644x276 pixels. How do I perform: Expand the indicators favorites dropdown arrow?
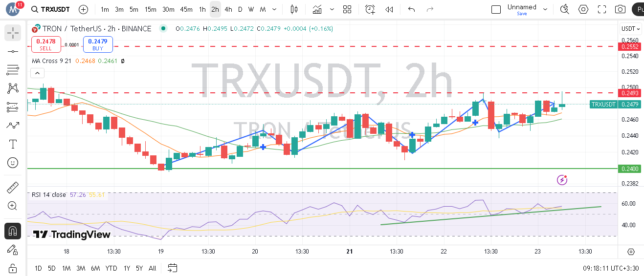[332, 9]
